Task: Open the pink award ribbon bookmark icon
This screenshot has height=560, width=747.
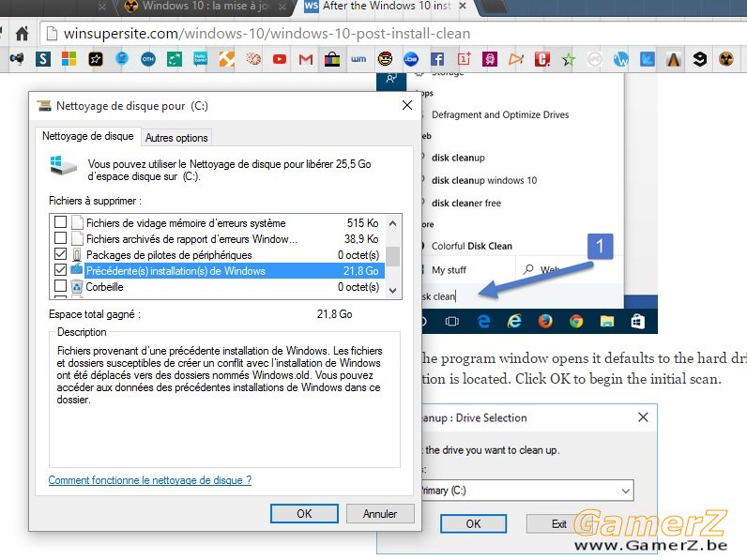Action: [490, 59]
